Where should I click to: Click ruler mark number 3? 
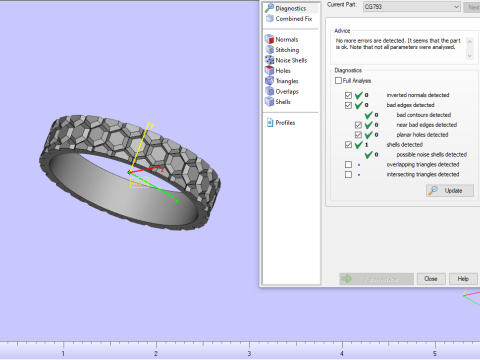click(x=249, y=353)
